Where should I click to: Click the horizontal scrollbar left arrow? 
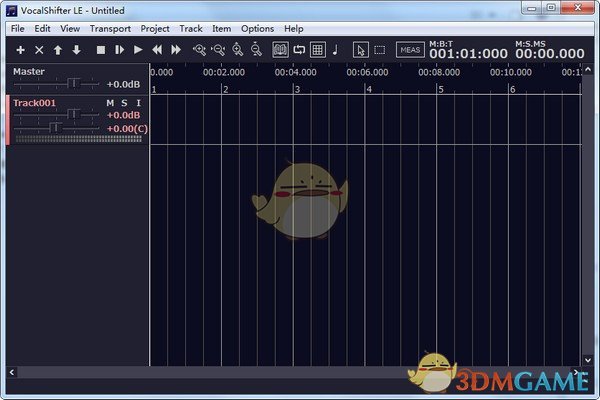12,372
